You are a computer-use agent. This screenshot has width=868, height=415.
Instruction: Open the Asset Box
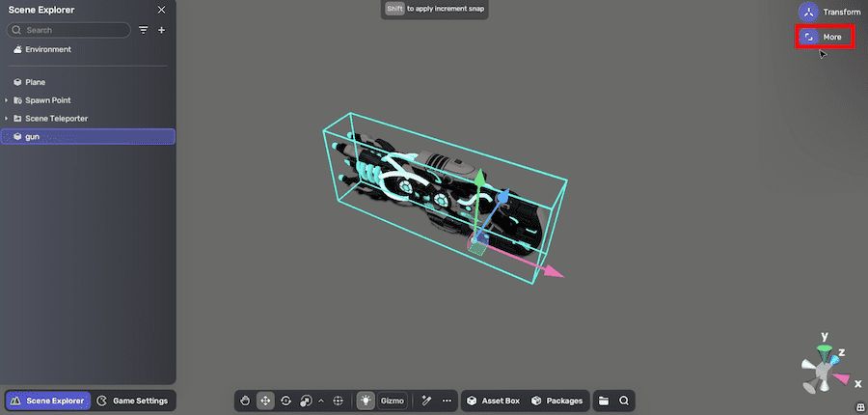(493, 401)
